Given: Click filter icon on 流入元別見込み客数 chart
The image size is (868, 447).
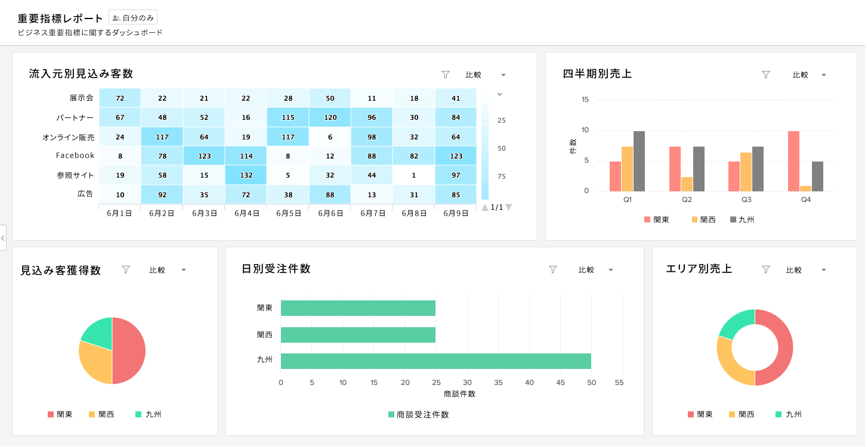Looking at the screenshot, I should 445,74.
